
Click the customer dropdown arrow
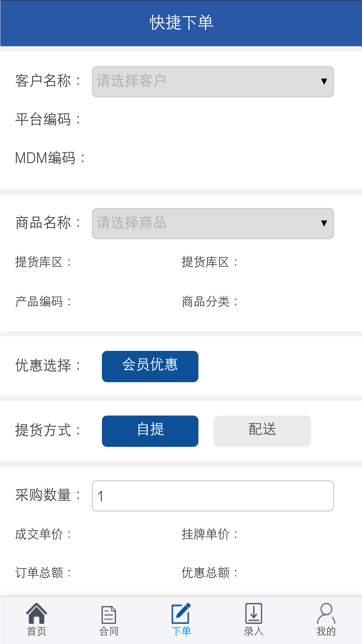(x=324, y=82)
